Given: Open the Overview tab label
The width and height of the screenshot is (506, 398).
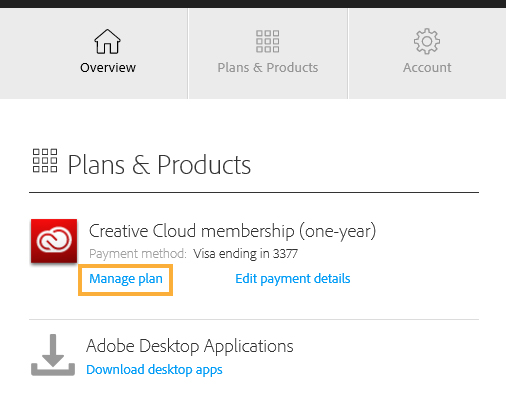Looking at the screenshot, I should (x=108, y=68).
